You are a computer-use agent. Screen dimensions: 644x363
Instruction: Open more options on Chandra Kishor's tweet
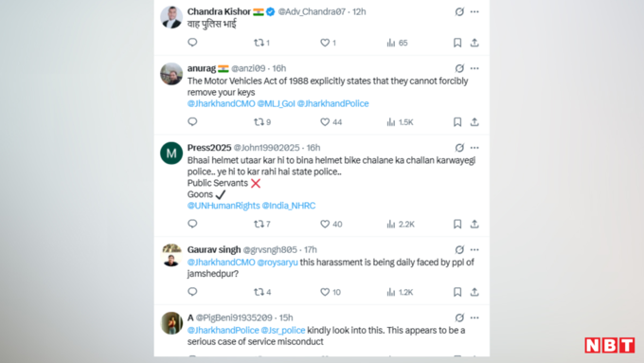click(x=474, y=12)
